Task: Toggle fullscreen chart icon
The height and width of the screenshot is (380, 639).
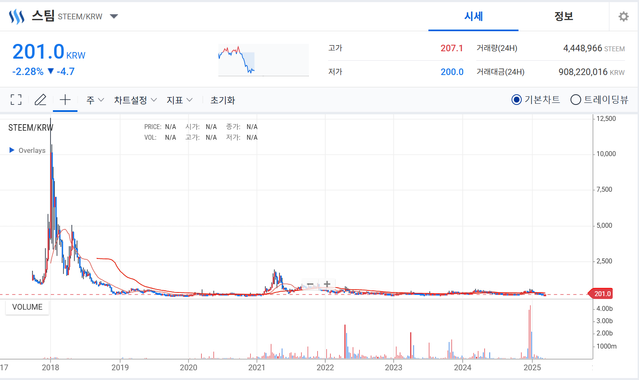Action: coord(16,99)
